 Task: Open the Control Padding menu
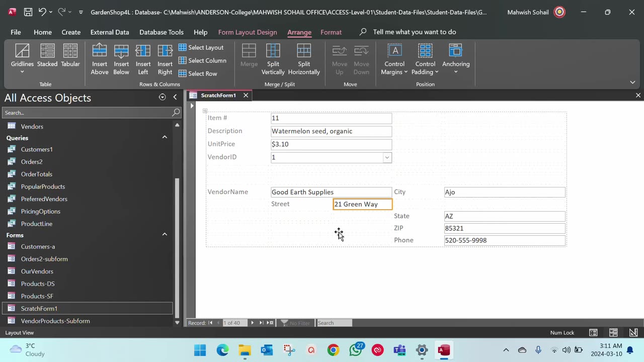(x=425, y=59)
